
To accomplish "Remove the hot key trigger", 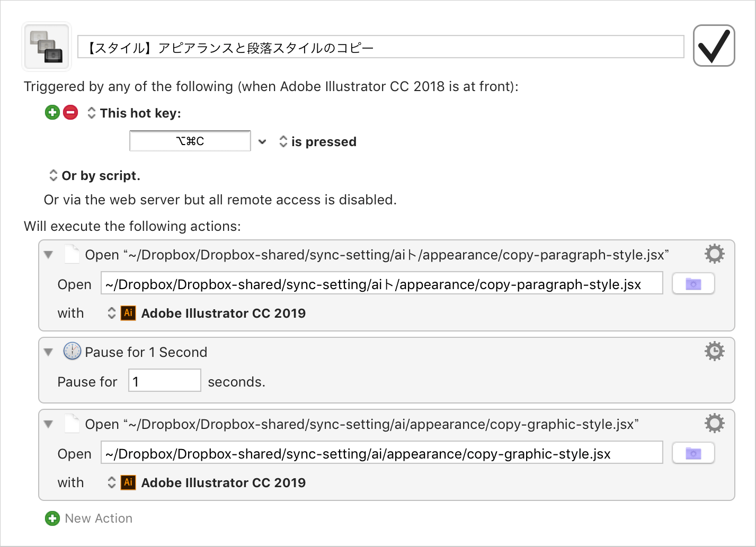I will point(70,112).
